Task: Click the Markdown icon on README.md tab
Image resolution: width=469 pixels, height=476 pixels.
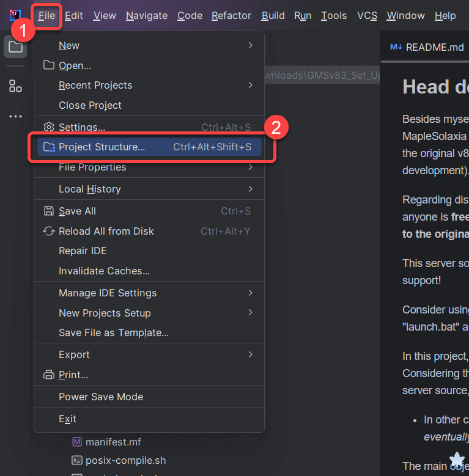Action: [x=396, y=47]
